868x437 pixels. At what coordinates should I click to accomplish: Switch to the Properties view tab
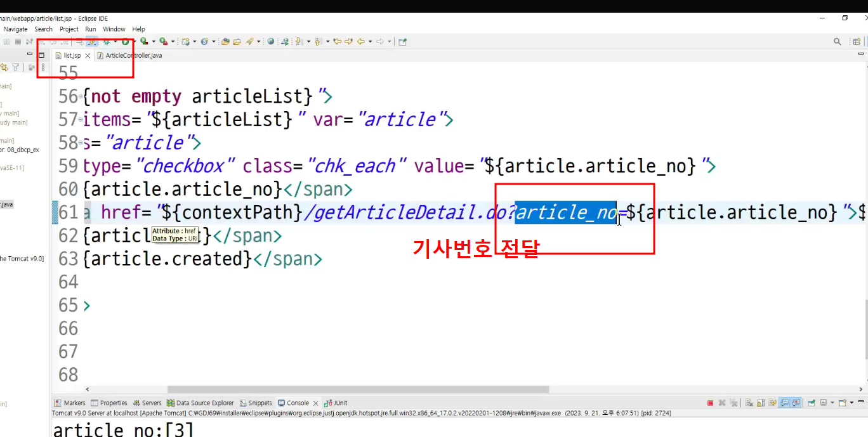(109, 403)
